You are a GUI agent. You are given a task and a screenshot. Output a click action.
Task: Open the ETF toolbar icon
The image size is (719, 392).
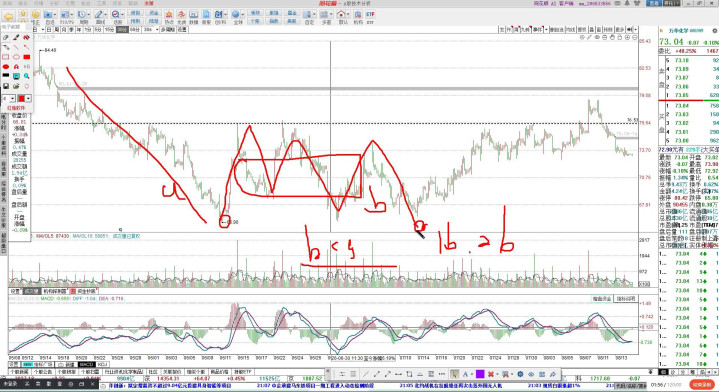370,17
